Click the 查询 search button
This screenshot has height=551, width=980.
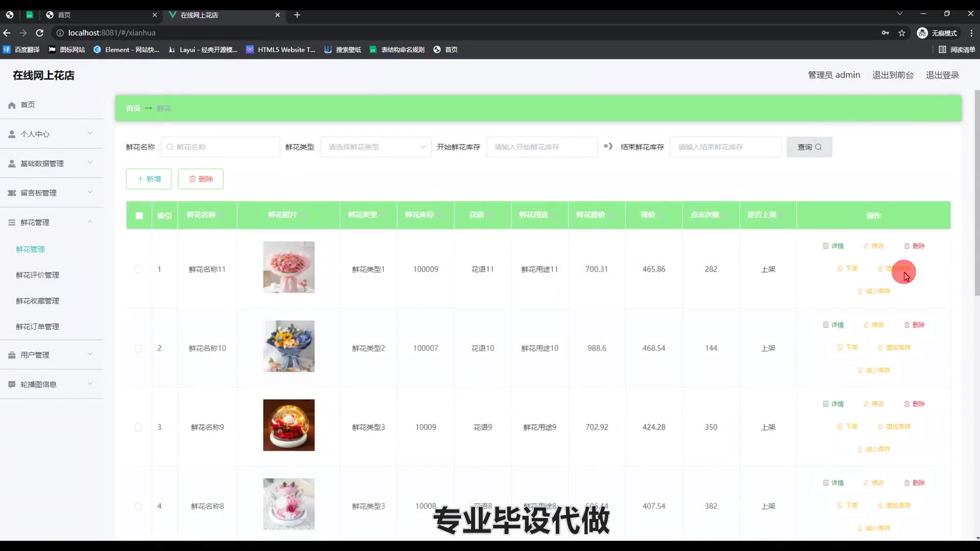[x=809, y=147]
